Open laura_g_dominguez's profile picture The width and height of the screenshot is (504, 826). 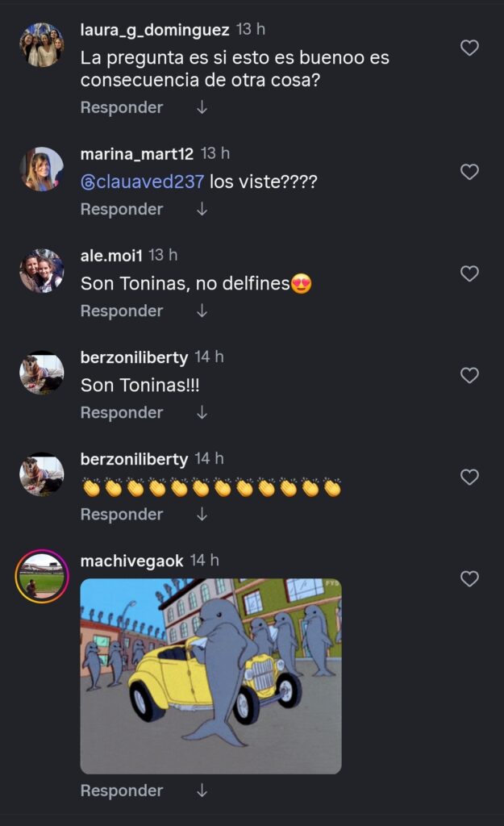[x=42, y=44]
